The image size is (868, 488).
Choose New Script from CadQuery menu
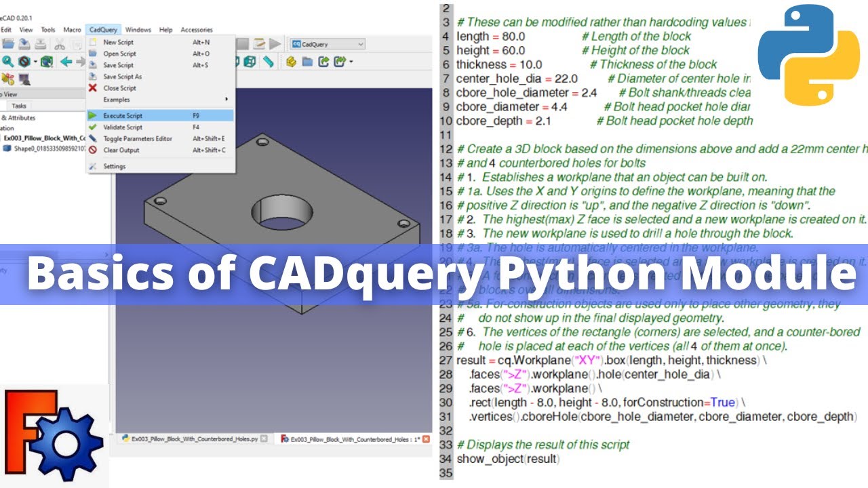(x=160, y=42)
